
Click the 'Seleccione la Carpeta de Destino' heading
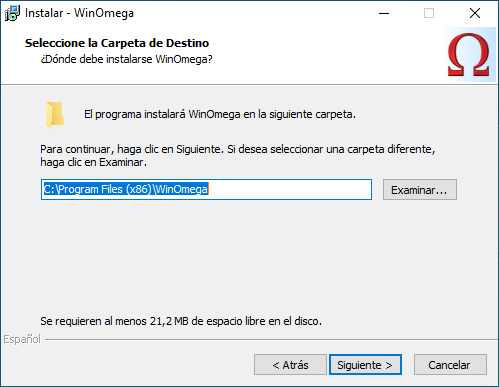click(117, 43)
